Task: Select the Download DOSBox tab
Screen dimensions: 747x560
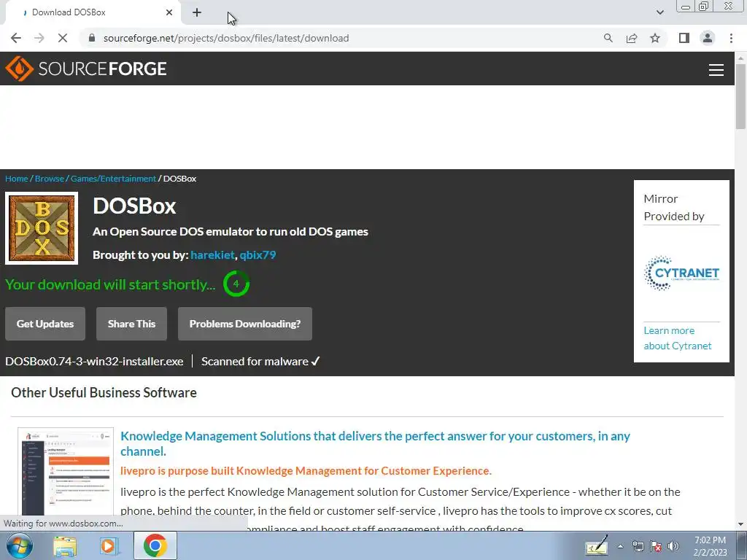Action: click(x=93, y=12)
